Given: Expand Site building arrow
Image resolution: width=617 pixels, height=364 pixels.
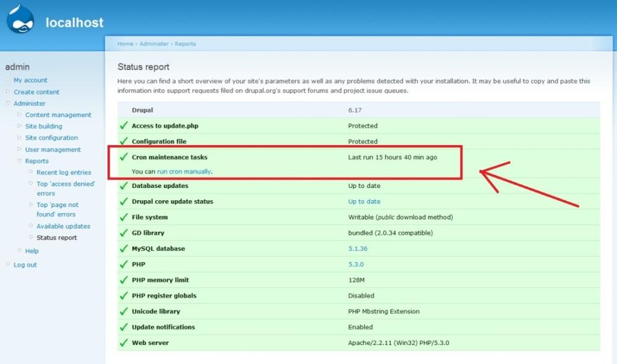Looking at the screenshot, I should tap(19, 126).
